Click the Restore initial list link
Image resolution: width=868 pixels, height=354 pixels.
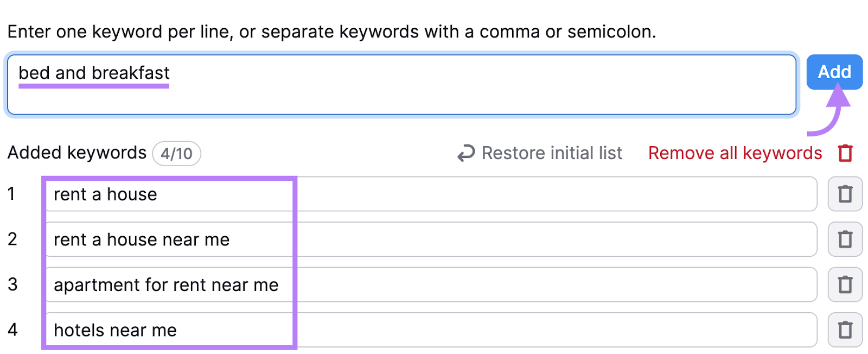(x=551, y=153)
